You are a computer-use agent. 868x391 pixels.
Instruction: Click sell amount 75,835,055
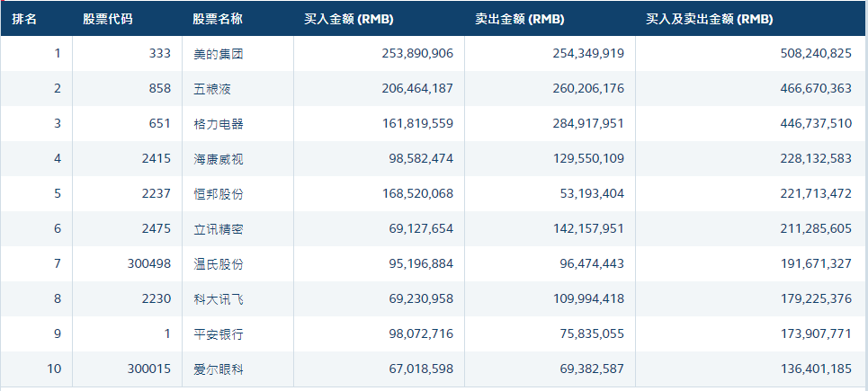pyautogui.click(x=593, y=334)
